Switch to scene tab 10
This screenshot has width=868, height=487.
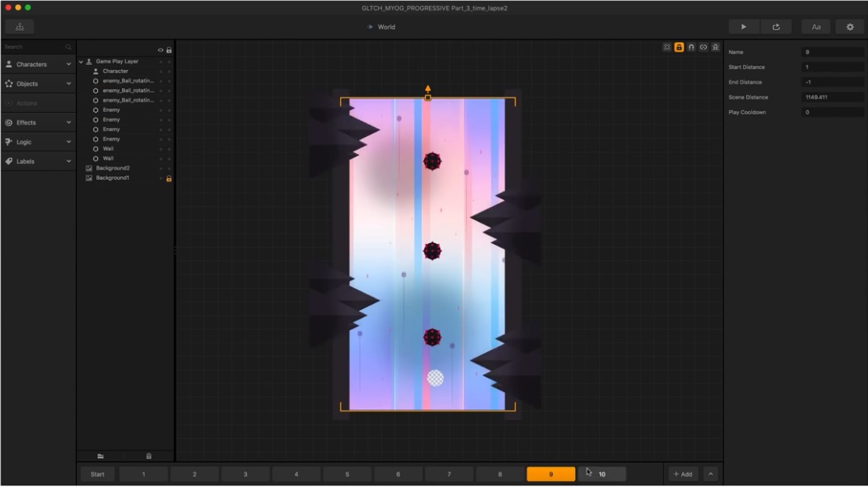602,474
